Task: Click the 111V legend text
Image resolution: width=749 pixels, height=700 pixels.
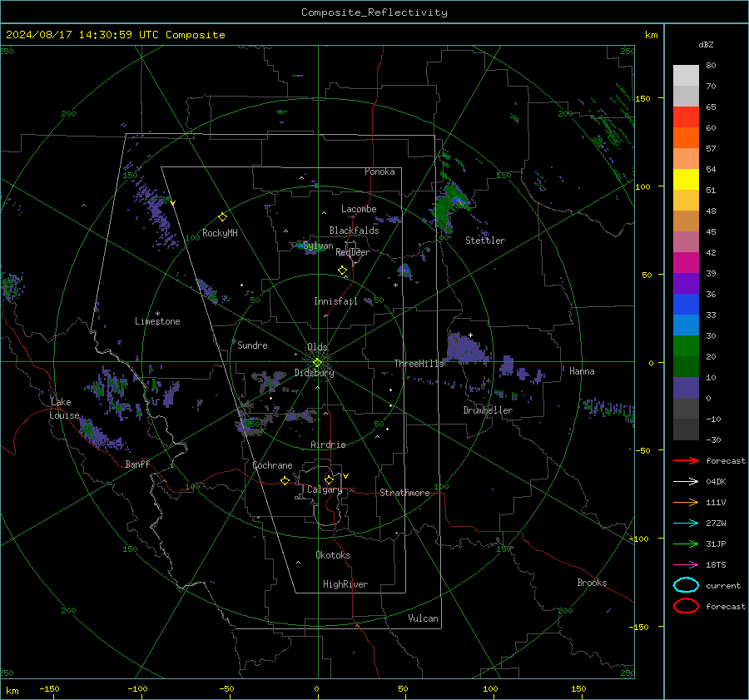Action: click(716, 502)
